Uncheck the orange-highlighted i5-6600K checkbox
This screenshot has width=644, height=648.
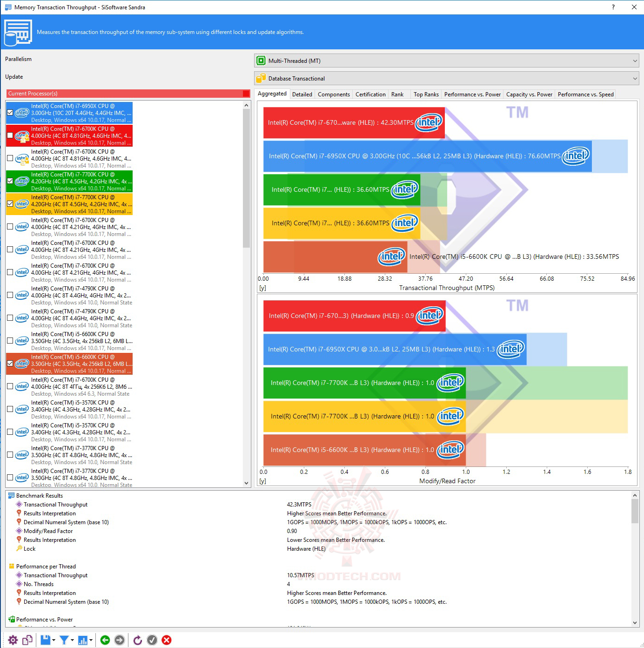click(x=10, y=364)
